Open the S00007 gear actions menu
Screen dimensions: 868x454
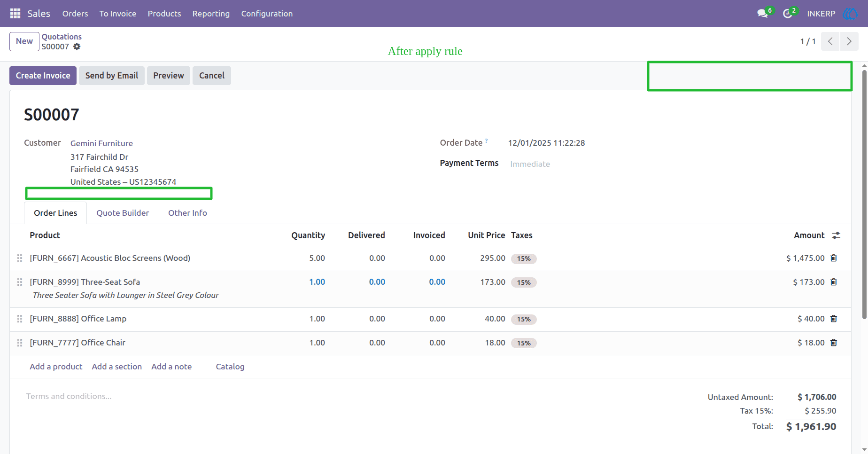tap(77, 47)
